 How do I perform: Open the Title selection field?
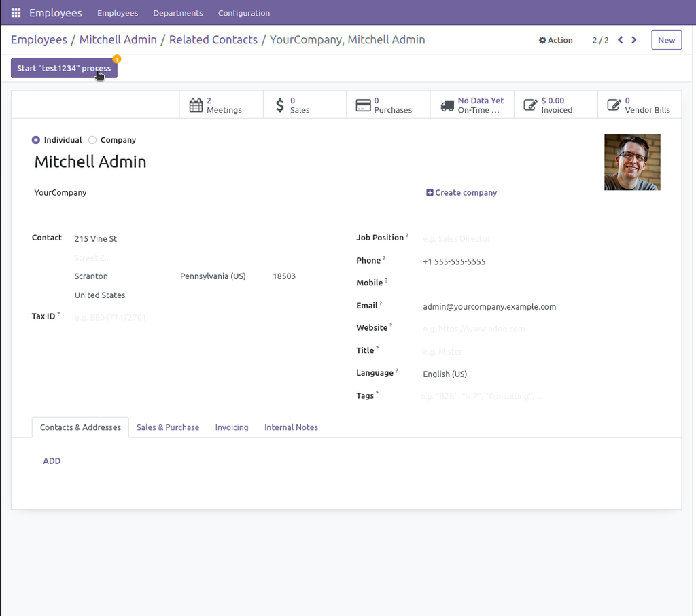(540, 352)
